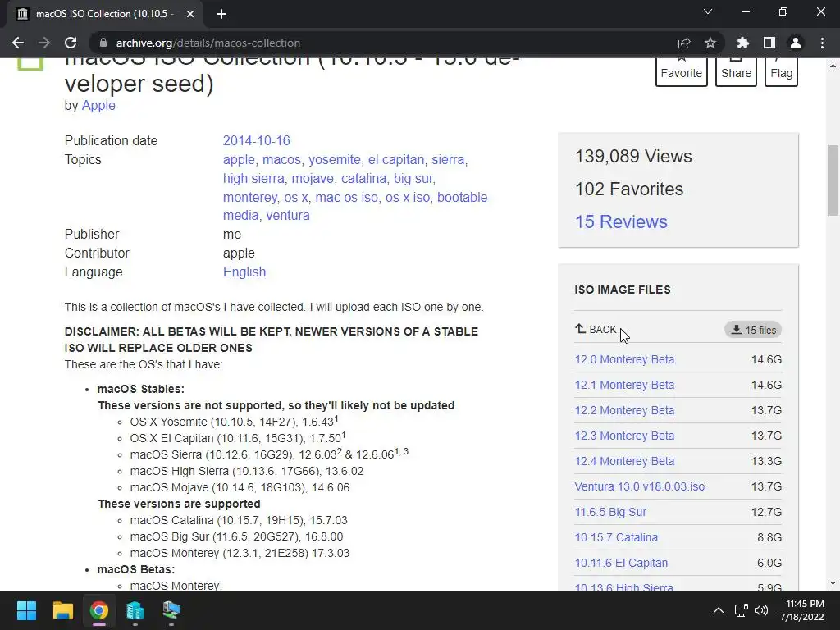The height and width of the screenshot is (630, 840).
Task: Open the catalina topic link
Action: click(x=363, y=178)
